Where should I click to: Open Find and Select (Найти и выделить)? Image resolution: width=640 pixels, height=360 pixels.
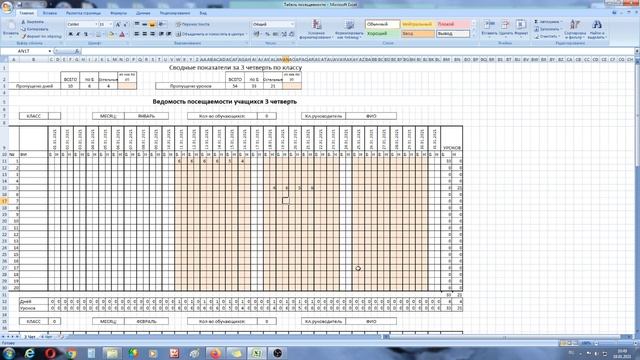(597, 29)
